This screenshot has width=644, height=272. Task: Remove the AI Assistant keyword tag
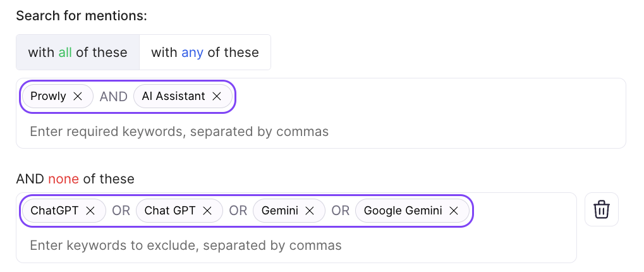coord(217,96)
